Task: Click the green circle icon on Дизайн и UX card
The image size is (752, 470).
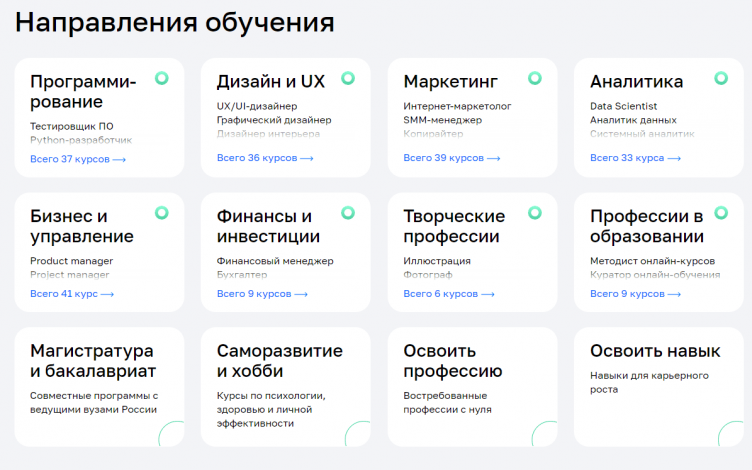Action: click(348, 78)
